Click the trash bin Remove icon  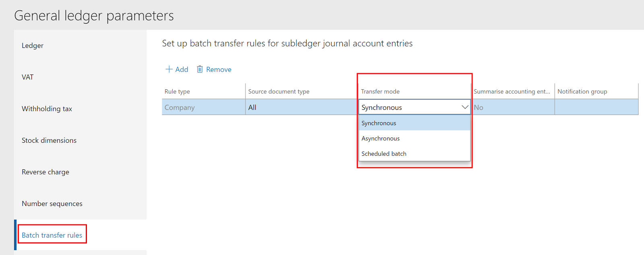click(x=200, y=69)
